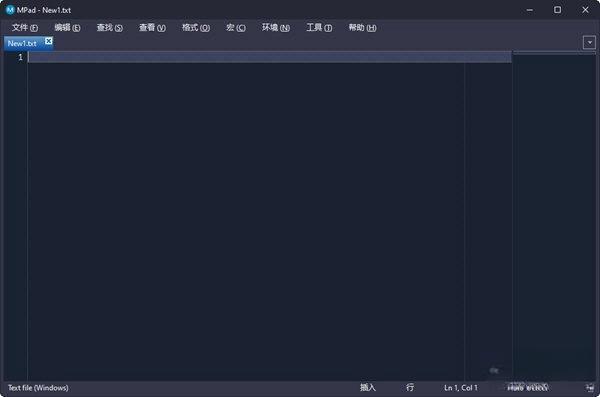Open the 查找 (S) menu

109,28
